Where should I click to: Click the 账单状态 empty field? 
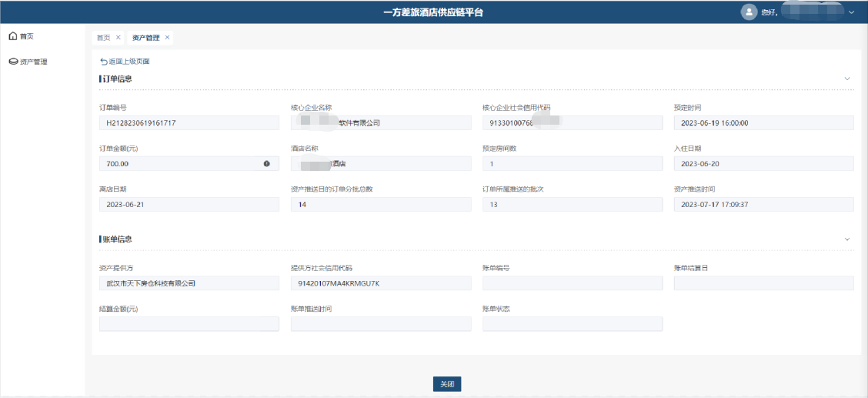(x=572, y=324)
